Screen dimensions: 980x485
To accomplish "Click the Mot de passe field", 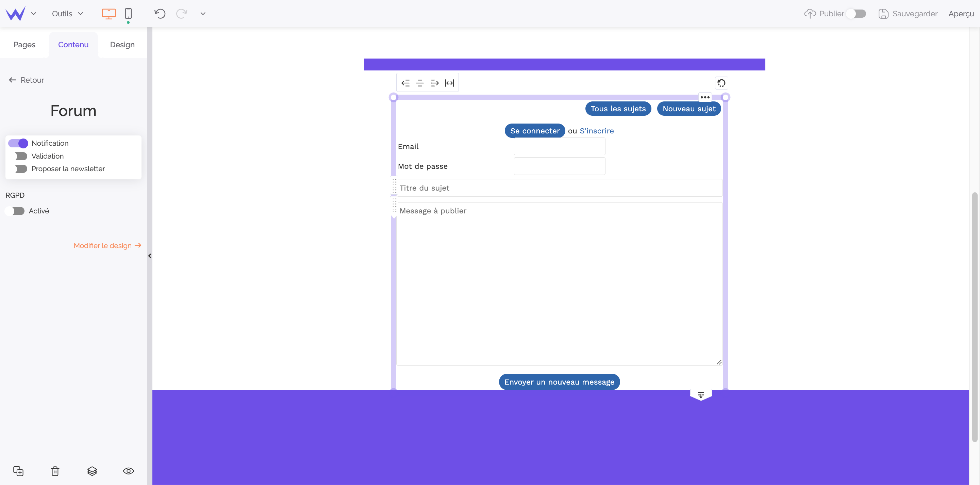I will coord(560,166).
